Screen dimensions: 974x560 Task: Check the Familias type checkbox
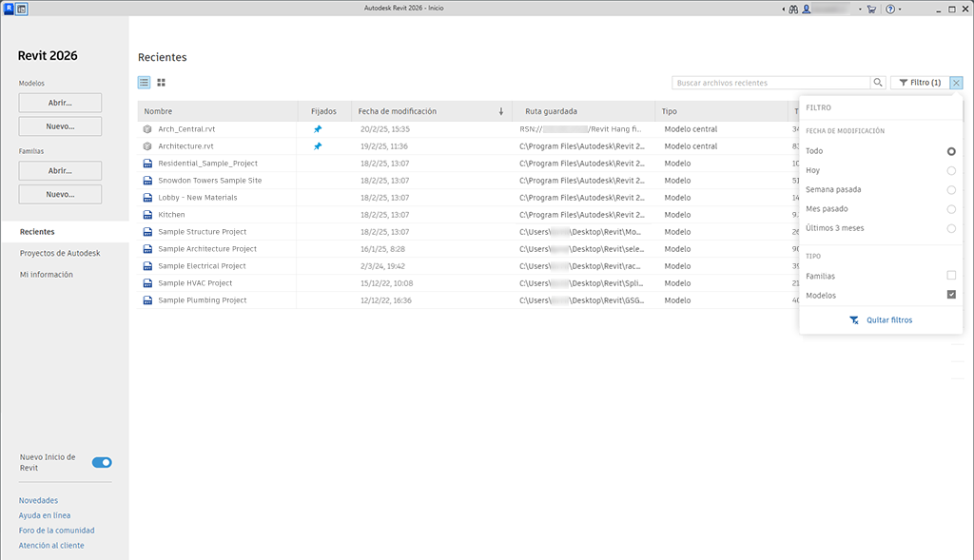pos(951,275)
